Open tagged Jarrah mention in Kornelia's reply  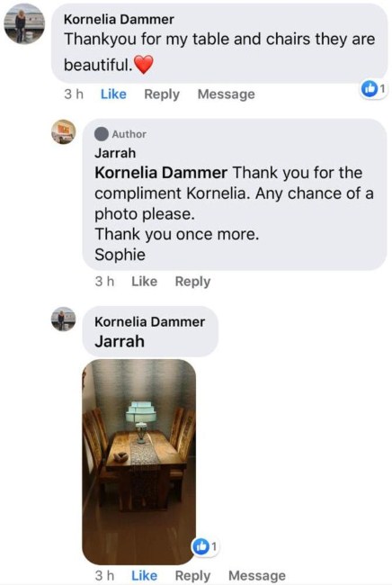120,341
